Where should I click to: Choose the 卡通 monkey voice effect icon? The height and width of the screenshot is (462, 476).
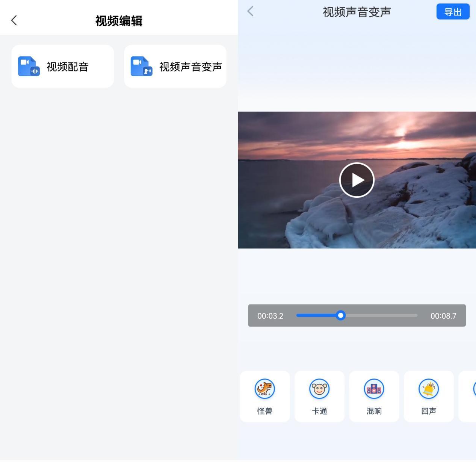coord(319,389)
